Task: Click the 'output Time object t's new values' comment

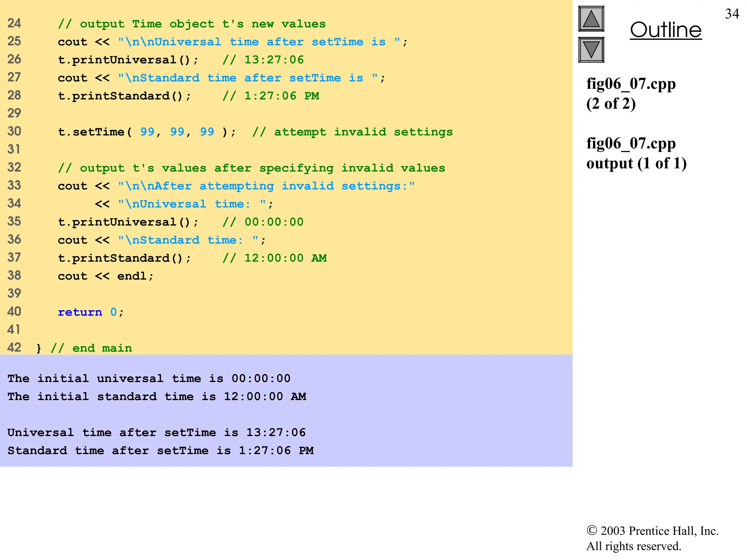Action: pyautogui.click(x=191, y=24)
